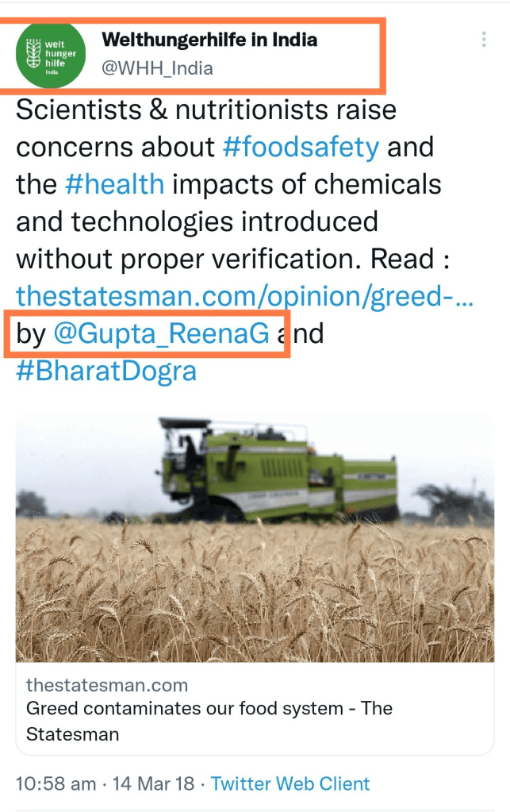Select the #BharatDogra hashtag
Viewport: 510px width, 812px height.
point(106,371)
